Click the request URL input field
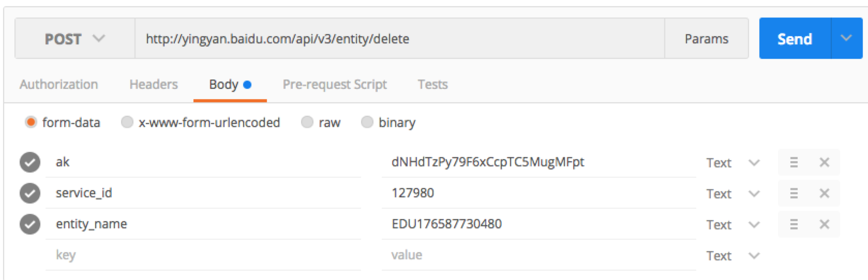The image size is (868, 280). 398,39
